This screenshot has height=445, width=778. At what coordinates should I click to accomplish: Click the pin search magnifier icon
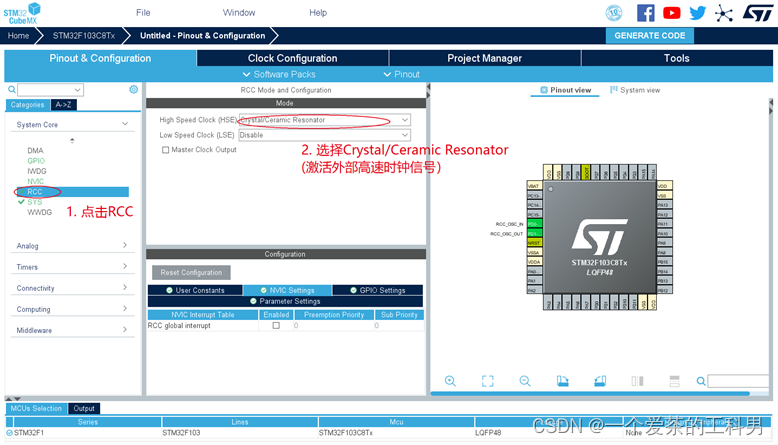click(x=701, y=381)
